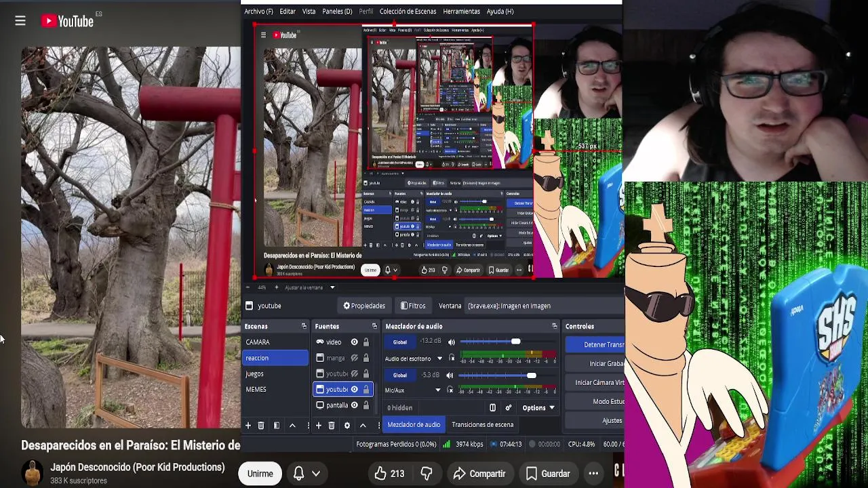This screenshot has width=868, height=488.
Task: Toggle visibility of the video source
Action: click(x=354, y=342)
